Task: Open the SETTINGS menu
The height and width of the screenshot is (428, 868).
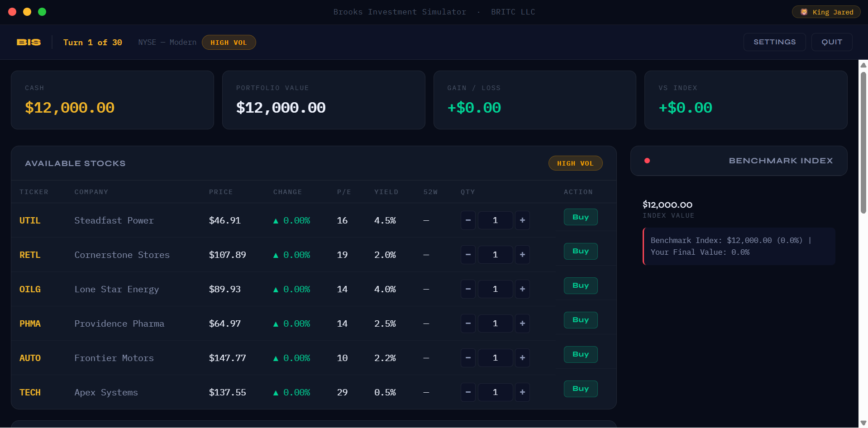Action: pyautogui.click(x=774, y=42)
